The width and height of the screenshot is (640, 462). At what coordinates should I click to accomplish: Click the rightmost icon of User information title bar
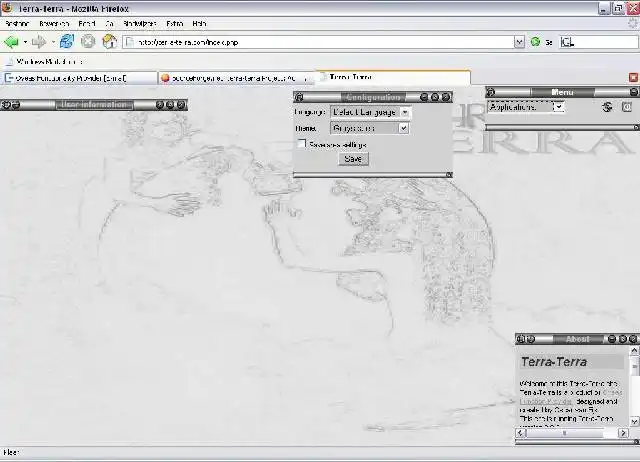click(181, 105)
